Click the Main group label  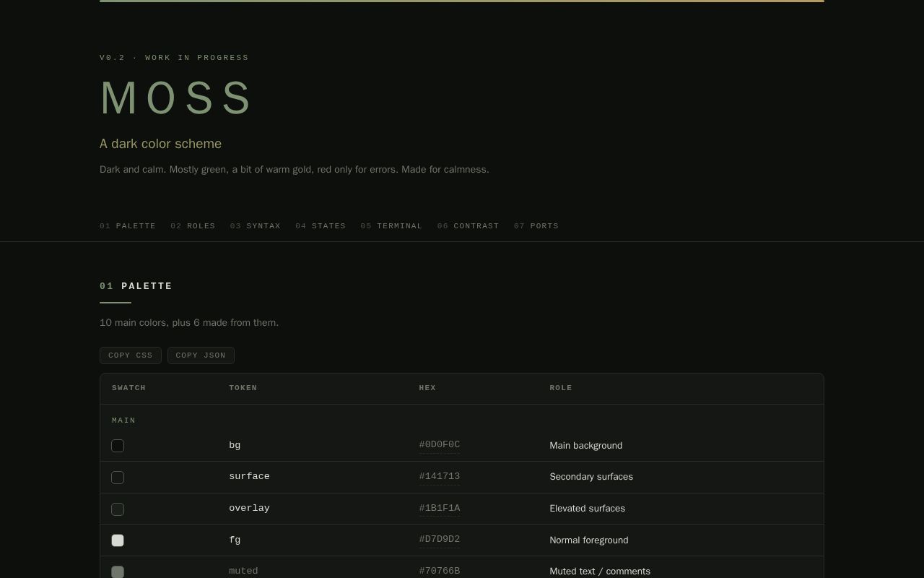[x=123, y=420]
